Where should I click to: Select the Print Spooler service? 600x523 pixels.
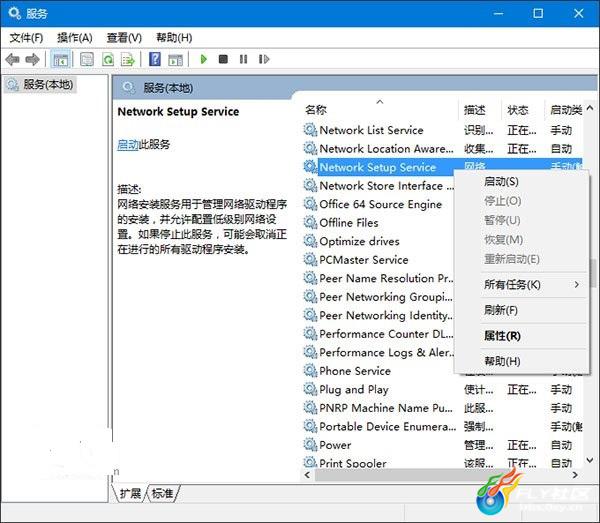pyautogui.click(x=352, y=463)
